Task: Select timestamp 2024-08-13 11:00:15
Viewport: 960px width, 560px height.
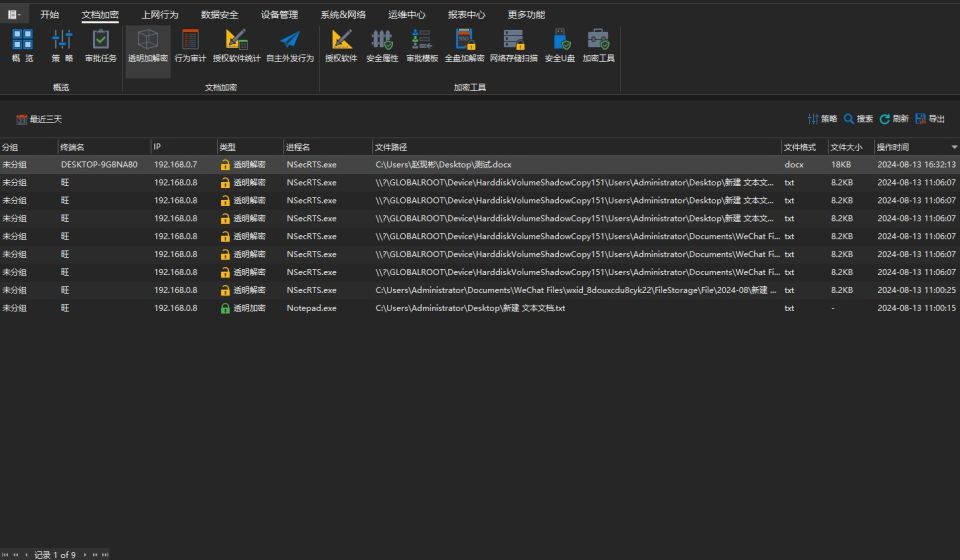Action: click(917, 308)
